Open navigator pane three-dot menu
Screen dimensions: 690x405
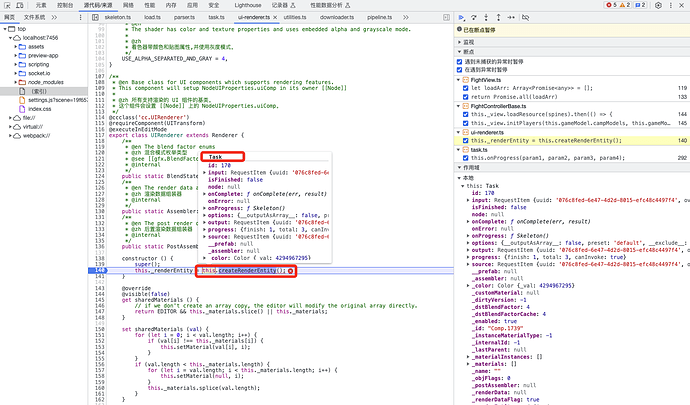click(80, 17)
